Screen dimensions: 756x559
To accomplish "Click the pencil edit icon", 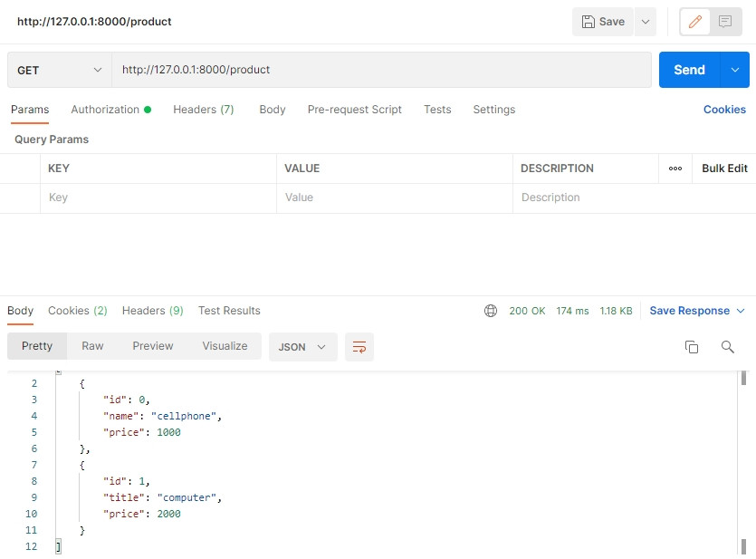I will point(694,22).
